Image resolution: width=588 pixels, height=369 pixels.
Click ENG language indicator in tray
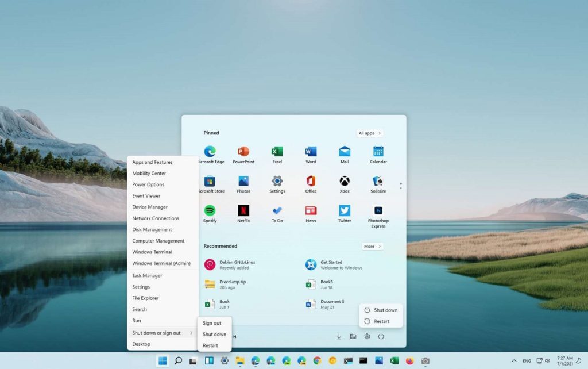click(x=527, y=361)
